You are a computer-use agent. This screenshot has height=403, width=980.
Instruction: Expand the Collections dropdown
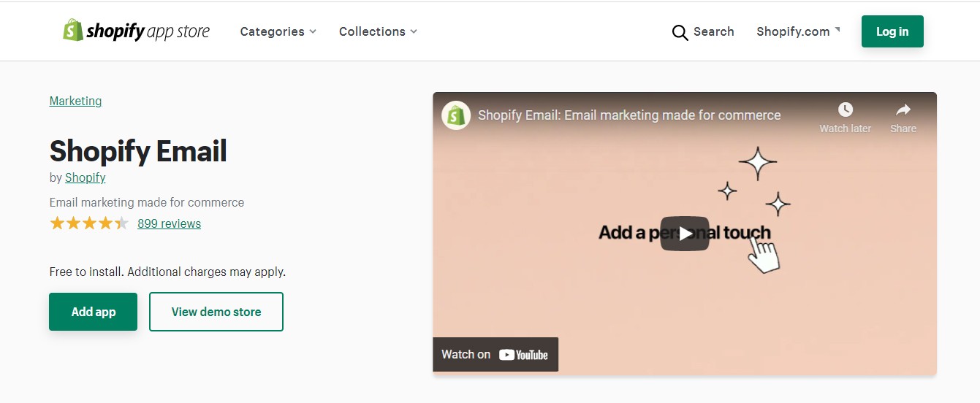[x=378, y=31]
